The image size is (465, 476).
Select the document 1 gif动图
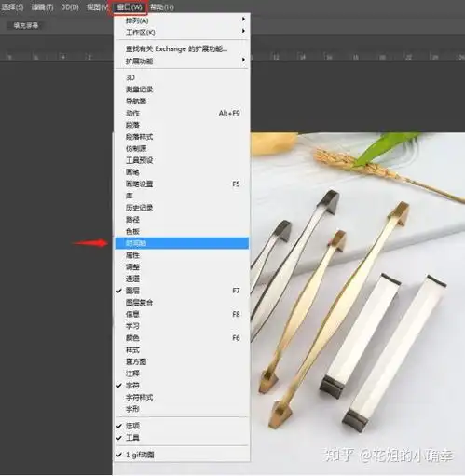click(182, 455)
